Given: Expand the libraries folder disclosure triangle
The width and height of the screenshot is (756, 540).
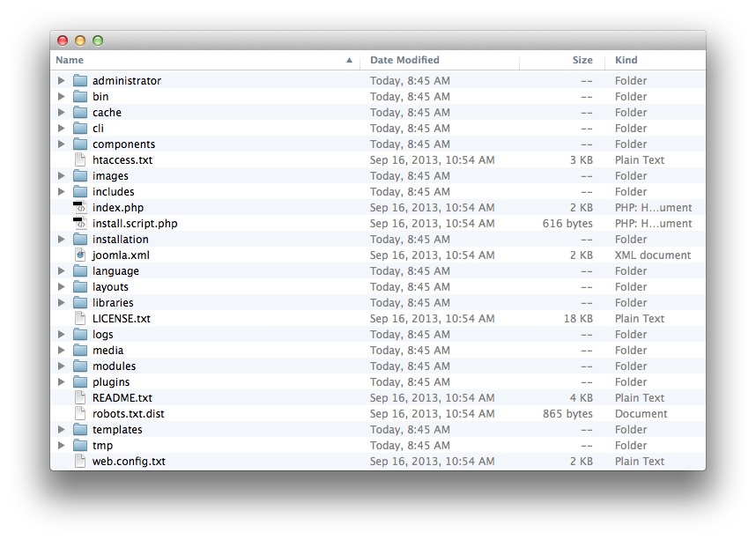Looking at the screenshot, I should [x=61, y=303].
